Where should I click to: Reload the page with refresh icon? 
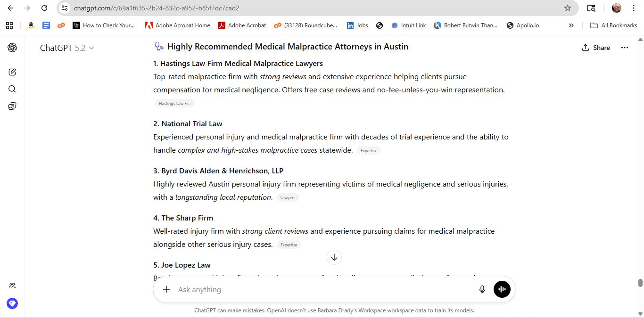(44, 8)
